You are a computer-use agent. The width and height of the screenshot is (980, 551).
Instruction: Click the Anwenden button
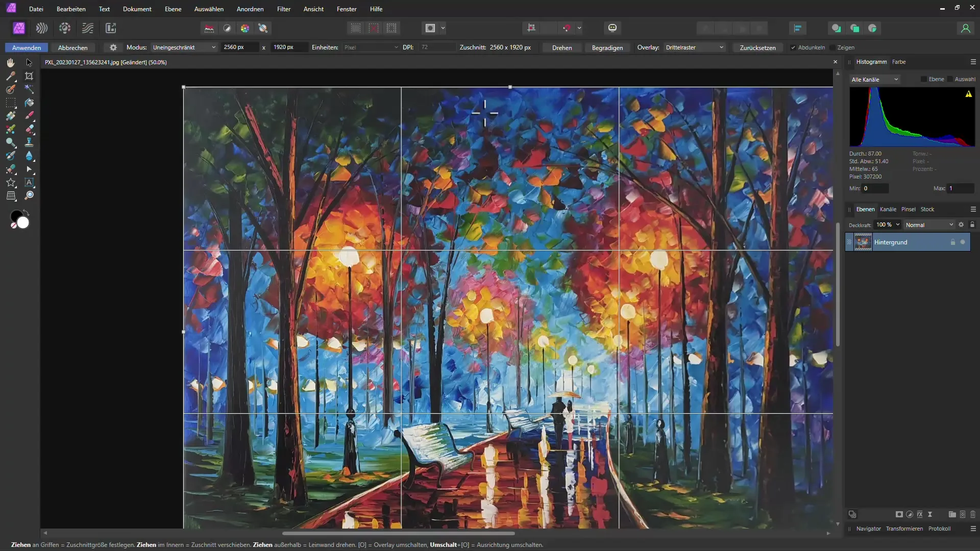pyautogui.click(x=27, y=47)
